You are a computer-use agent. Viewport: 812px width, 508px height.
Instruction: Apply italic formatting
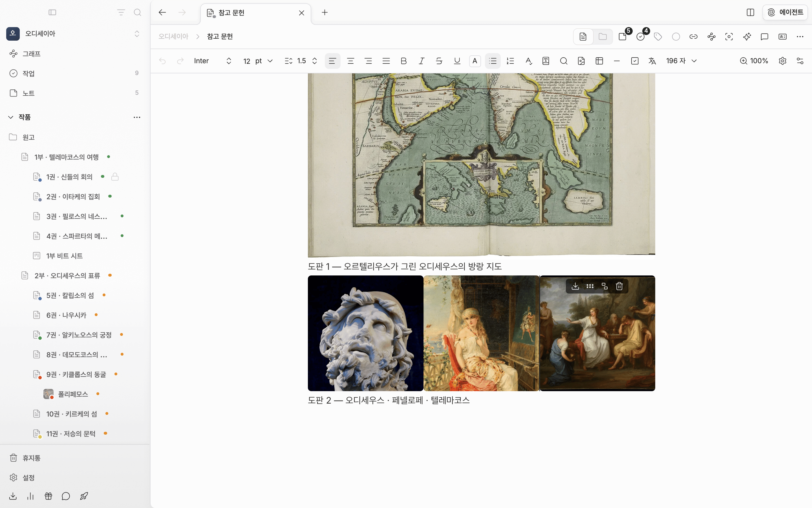pyautogui.click(x=422, y=61)
